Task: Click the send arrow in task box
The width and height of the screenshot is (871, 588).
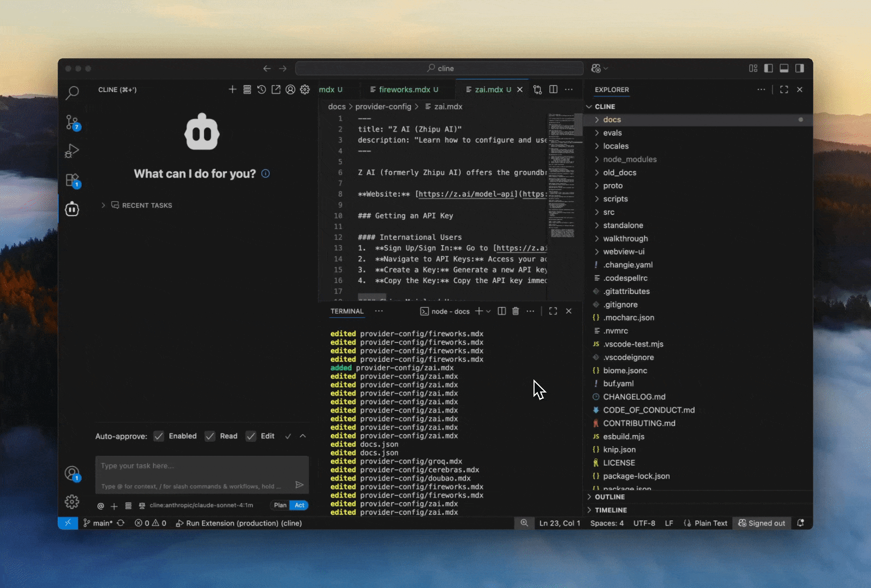Action: (299, 485)
